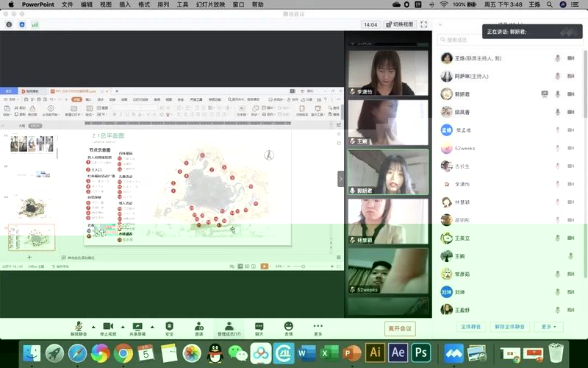The height and width of the screenshot is (368, 588).
Task: Open 文件 menu in menu bar
Action: tap(67, 4)
